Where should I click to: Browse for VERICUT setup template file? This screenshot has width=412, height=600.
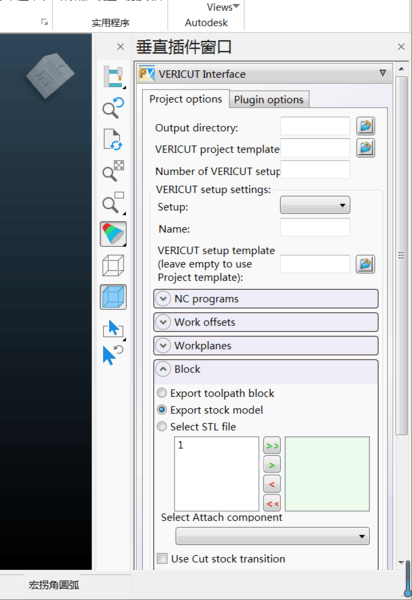coord(365,264)
